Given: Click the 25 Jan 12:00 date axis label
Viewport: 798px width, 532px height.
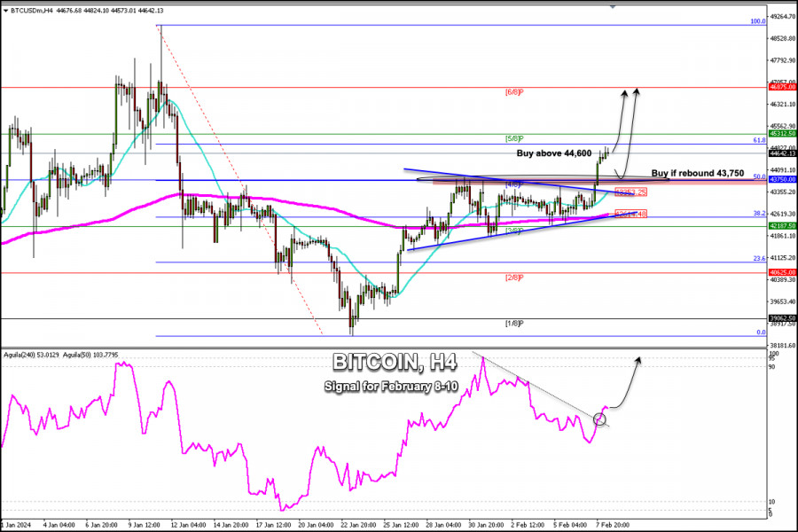Looking at the screenshot, I should pyautogui.click(x=401, y=525).
